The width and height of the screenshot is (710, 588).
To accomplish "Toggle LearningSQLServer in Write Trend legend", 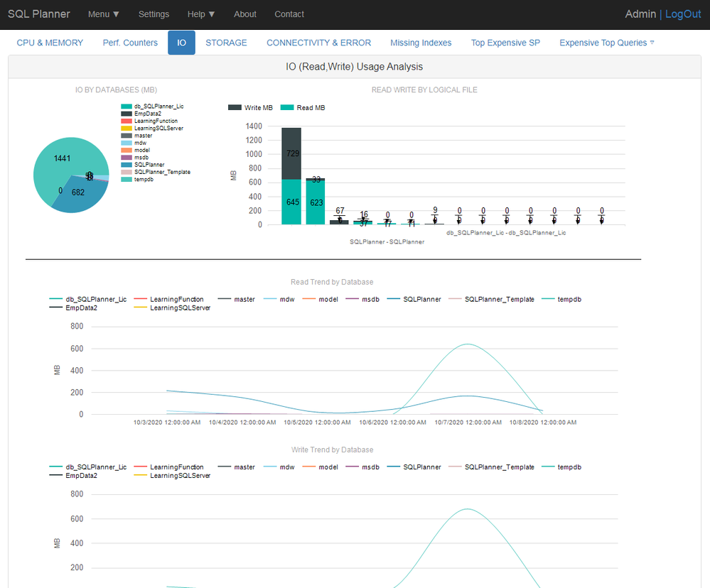I will 172,475.
